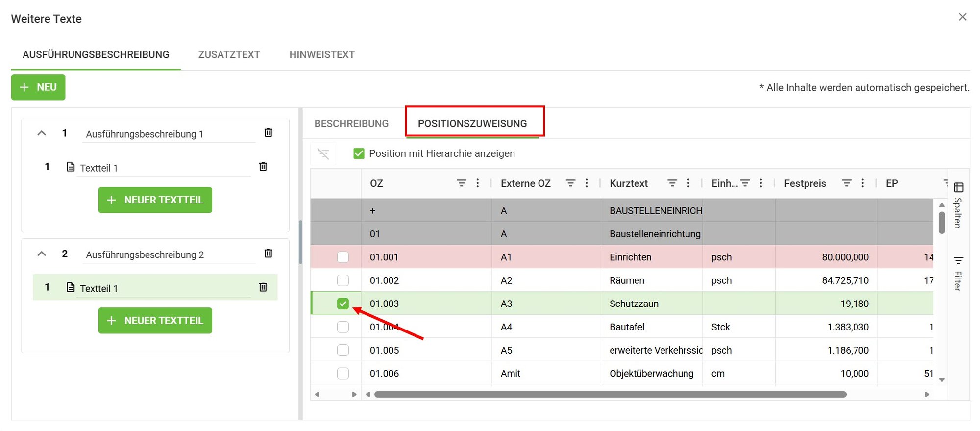This screenshot has height=431, width=980.
Task: Uncheck position 01.003 Schutzzaun
Action: (x=343, y=304)
